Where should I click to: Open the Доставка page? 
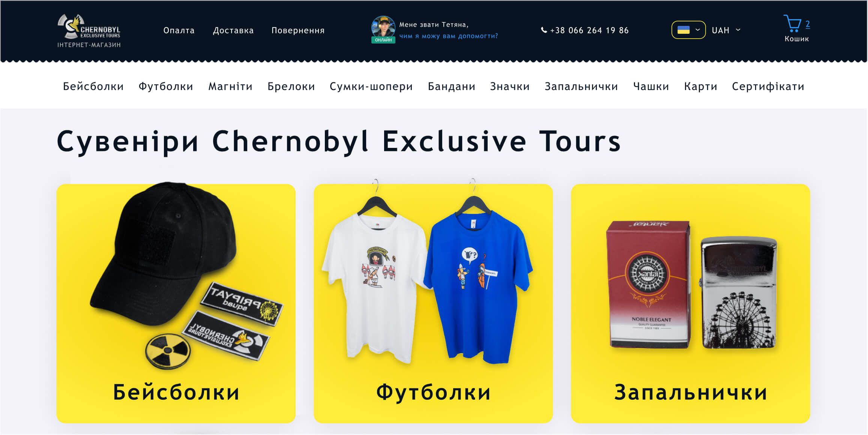tap(233, 30)
